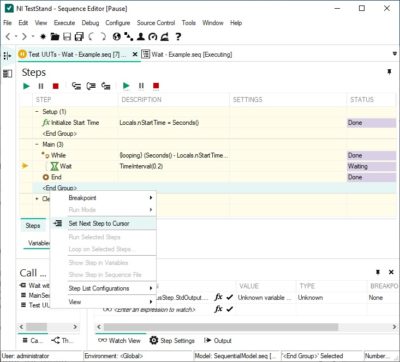The height and width of the screenshot is (362, 400).
Task: Click the list pane icon in the left sidebar
Action: point(7,74)
